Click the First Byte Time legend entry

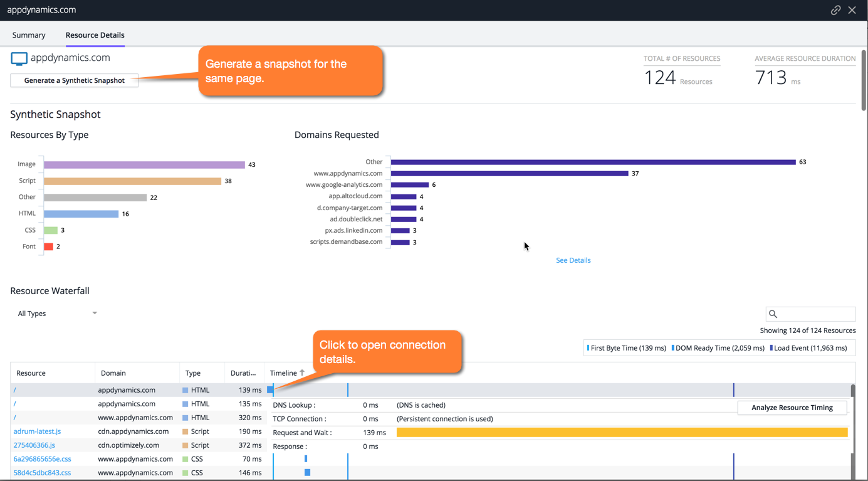pyautogui.click(x=627, y=348)
